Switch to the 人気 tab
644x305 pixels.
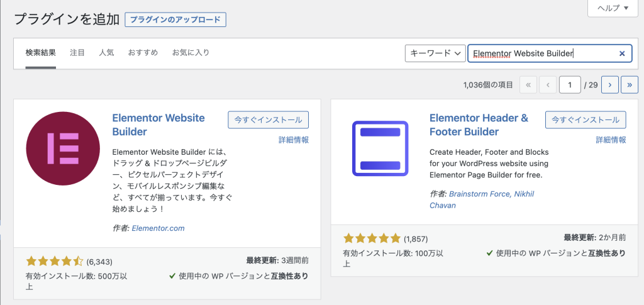(106, 53)
